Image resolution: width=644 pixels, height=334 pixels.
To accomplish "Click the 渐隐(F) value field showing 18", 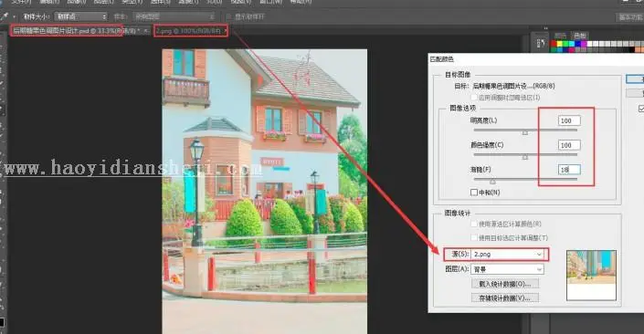I will coord(569,170).
